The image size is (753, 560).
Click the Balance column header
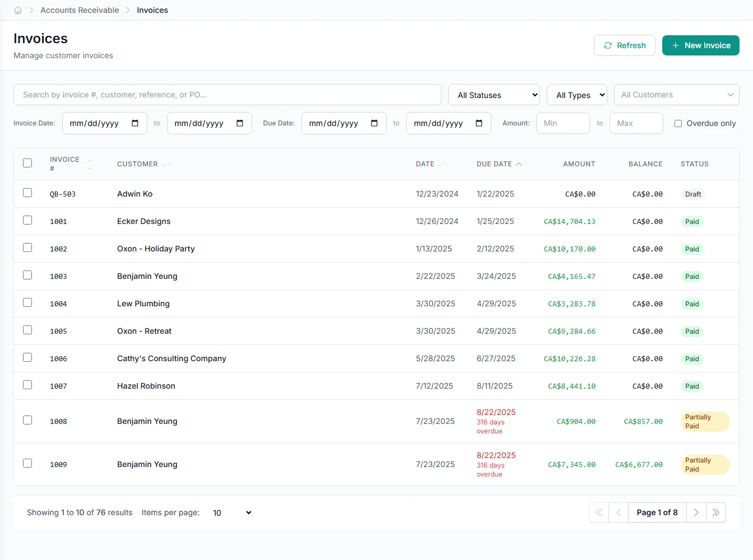point(645,164)
